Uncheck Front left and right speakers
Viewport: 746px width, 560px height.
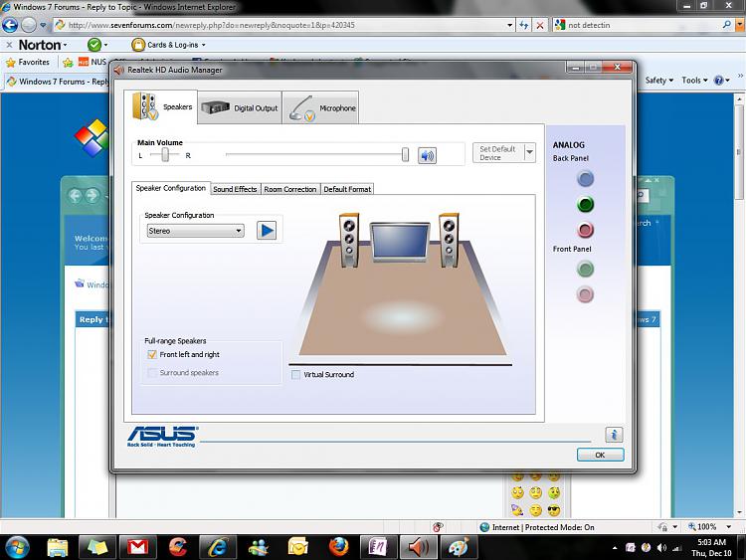(152, 354)
